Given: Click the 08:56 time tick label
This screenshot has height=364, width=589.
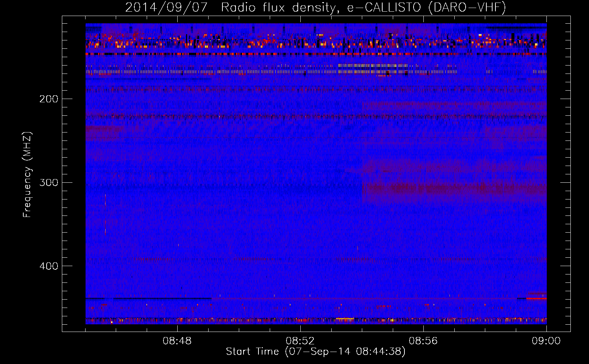Looking at the screenshot, I should click(423, 341).
